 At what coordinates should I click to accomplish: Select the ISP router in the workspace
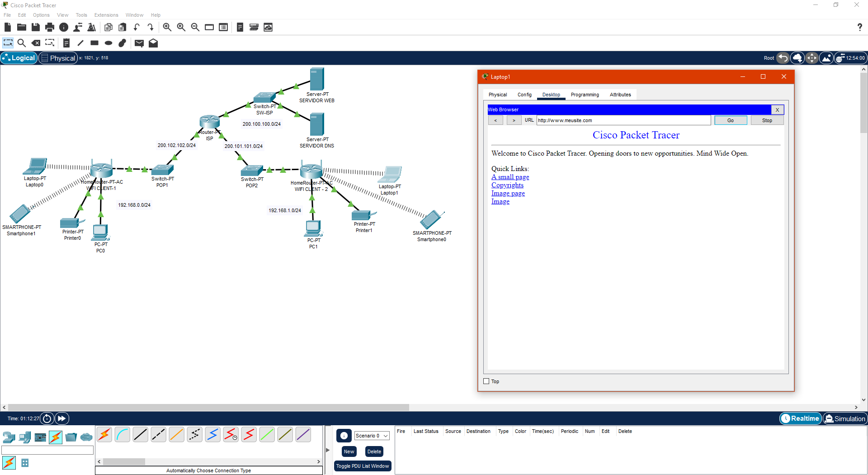(x=210, y=121)
